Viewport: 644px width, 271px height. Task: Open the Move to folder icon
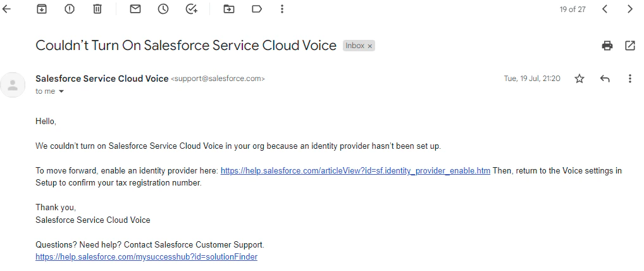pyautogui.click(x=229, y=9)
